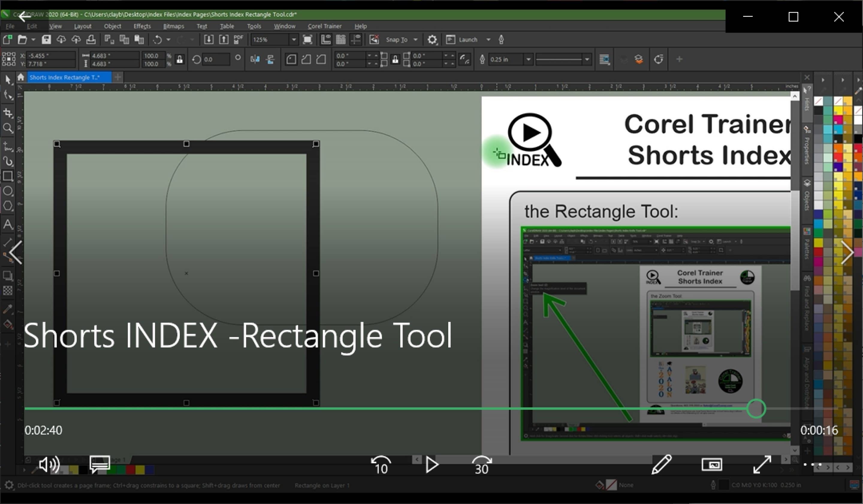This screenshot has height=504, width=863.
Task: Toggle show guidelines icon
Action: pyautogui.click(x=356, y=40)
